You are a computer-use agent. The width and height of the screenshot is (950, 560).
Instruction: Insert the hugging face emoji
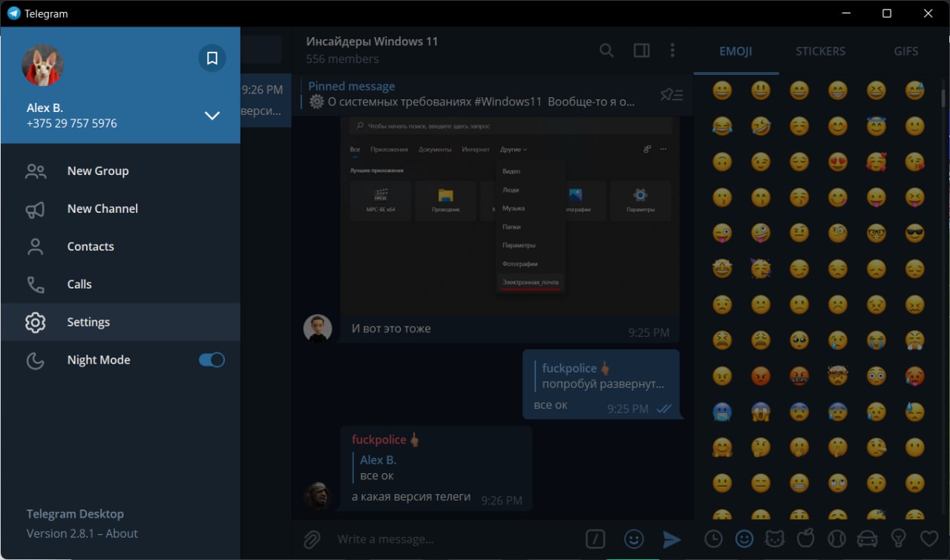721,447
